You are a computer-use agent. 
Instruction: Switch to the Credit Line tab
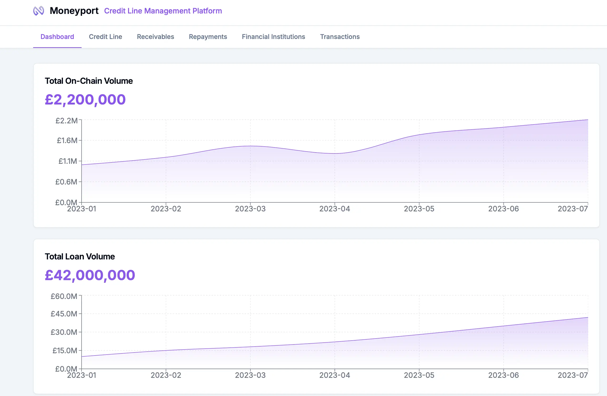click(105, 37)
